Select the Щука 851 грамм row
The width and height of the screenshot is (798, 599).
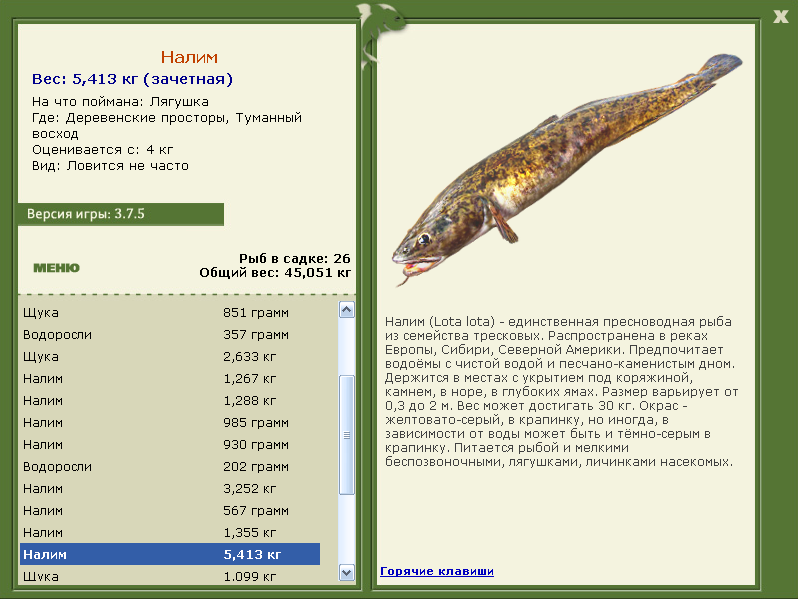click(170, 312)
